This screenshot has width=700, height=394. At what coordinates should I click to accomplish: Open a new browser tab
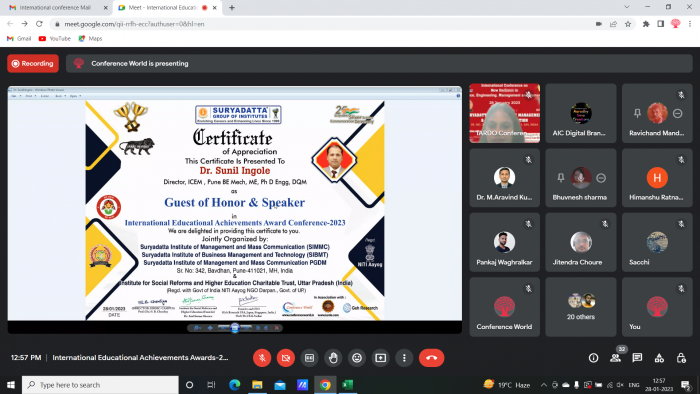(232, 8)
